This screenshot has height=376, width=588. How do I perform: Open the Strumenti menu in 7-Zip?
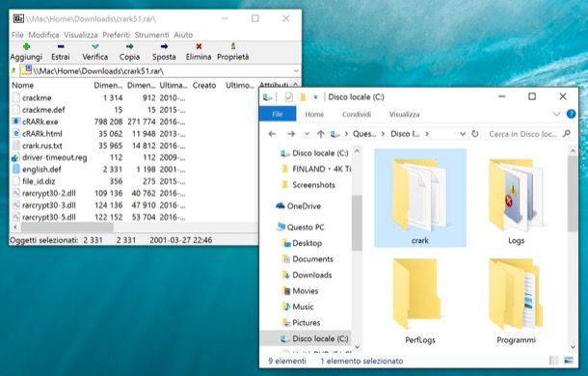[x=152, y=35]
